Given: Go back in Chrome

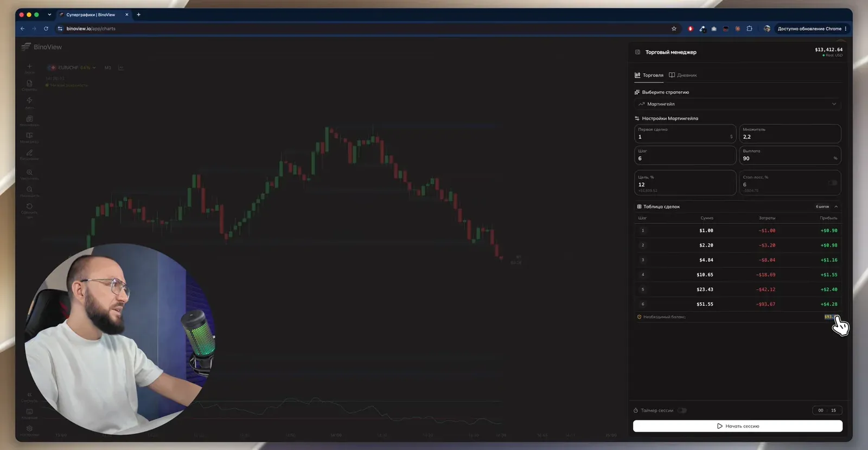Looking at the screenshot, I should click(22, 29).
